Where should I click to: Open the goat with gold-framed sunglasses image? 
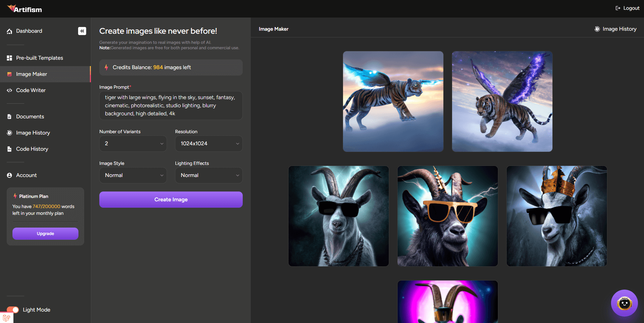[x=448, y=216]
